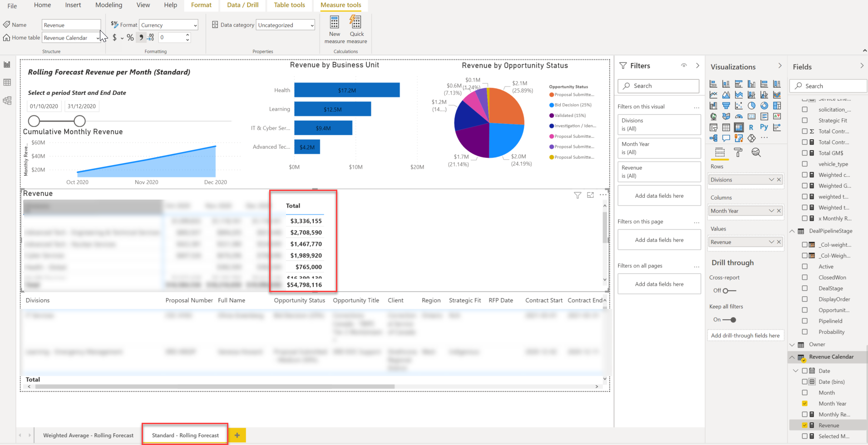Open the Home table dropdown
The height and width of the screenshot is (445, 868).
tap(71, 38)
